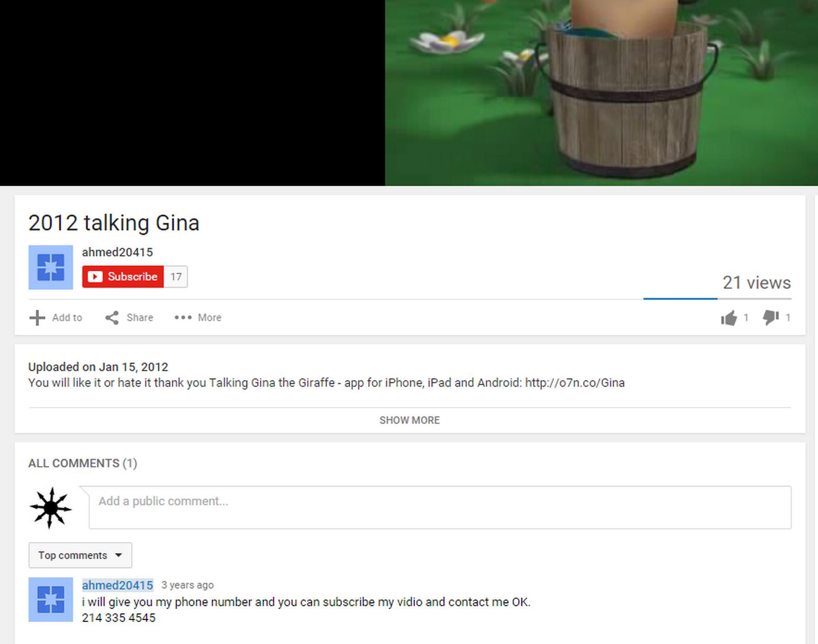Screen dimensions: 818x644
Task: Click the ahmed20415 channel avatar beside Subscribe
Action: (51, 268)
